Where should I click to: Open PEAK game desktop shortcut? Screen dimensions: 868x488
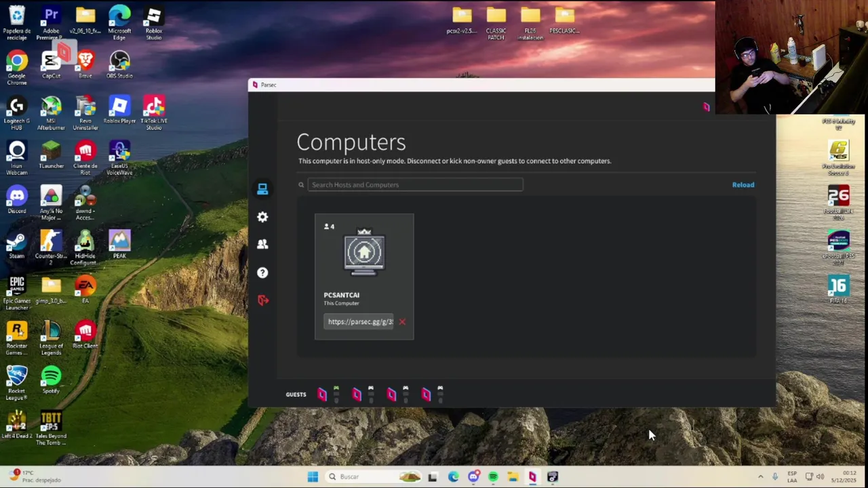(119, 245)
